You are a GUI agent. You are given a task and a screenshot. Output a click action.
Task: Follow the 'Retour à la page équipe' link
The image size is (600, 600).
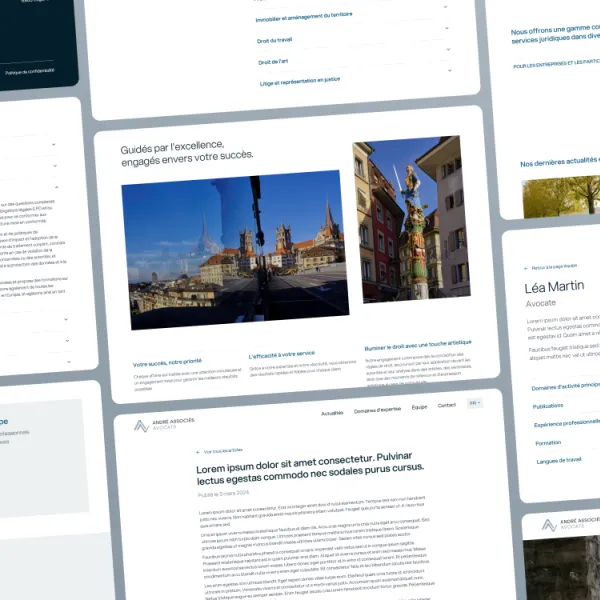554,266
